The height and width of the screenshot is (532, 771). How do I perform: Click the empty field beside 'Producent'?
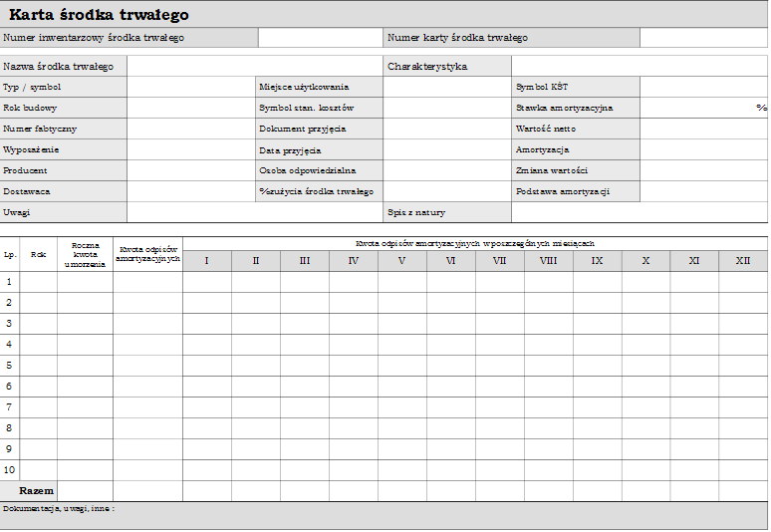[x=191, y=170]
